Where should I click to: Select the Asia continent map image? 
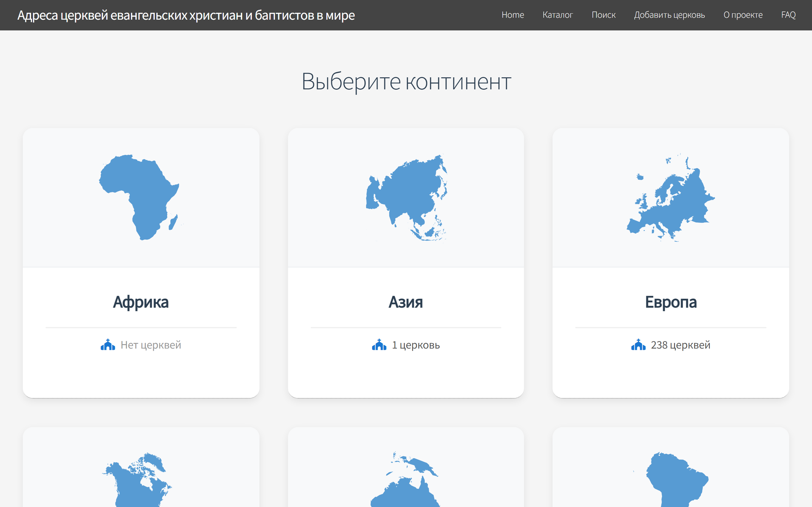coord(406,197)
